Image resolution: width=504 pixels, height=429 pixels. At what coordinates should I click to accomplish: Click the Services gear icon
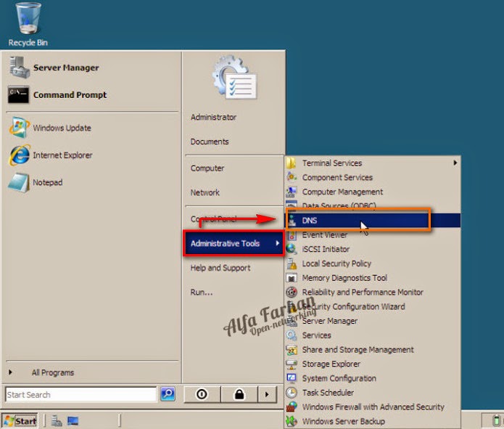(292, 335)
